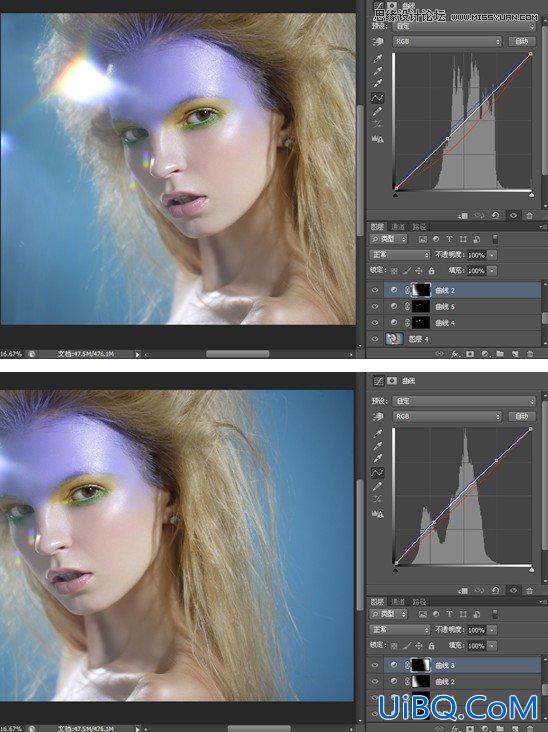Click opacity 100% field in lower Layers panel
The height and width of the screenshot is (732, 548).
pos(476,630)
